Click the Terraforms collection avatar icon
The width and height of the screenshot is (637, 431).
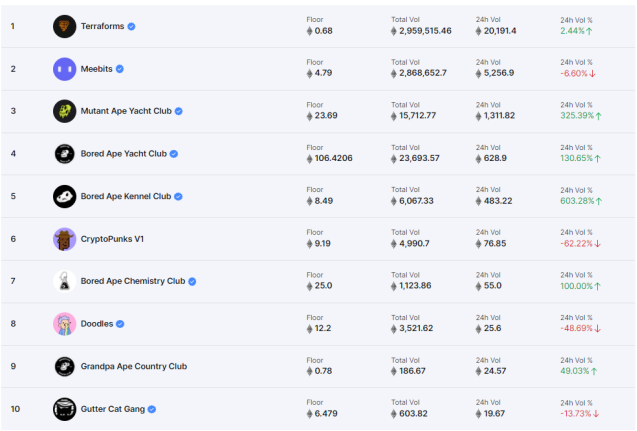click(x=64, y=26)
